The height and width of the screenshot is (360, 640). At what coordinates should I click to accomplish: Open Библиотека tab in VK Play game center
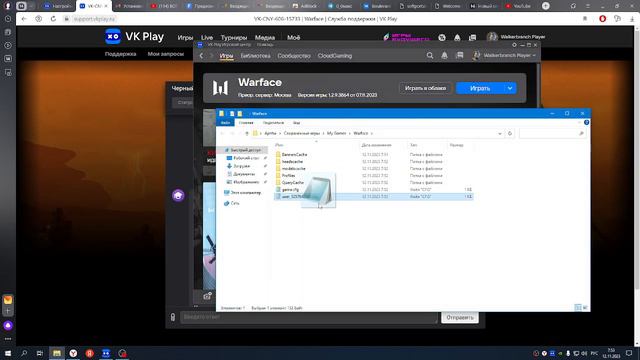click(255, 56)
